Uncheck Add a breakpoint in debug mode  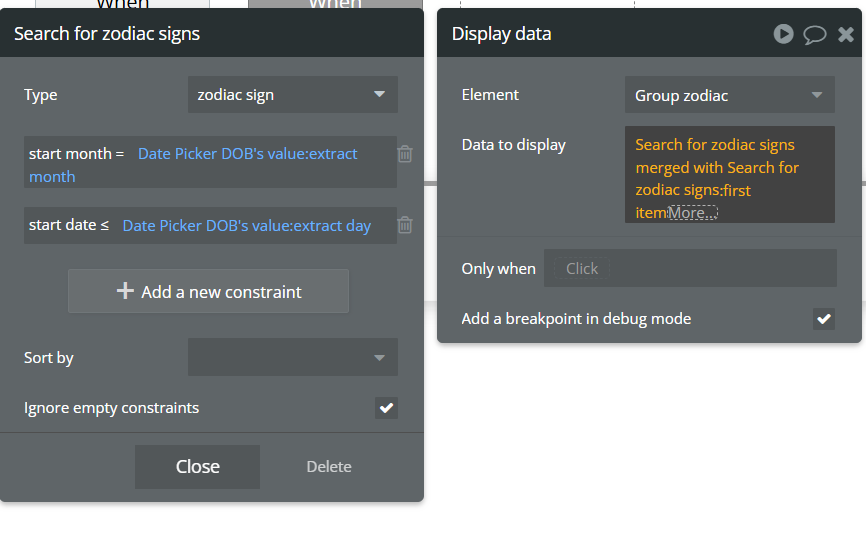[823, 319]
